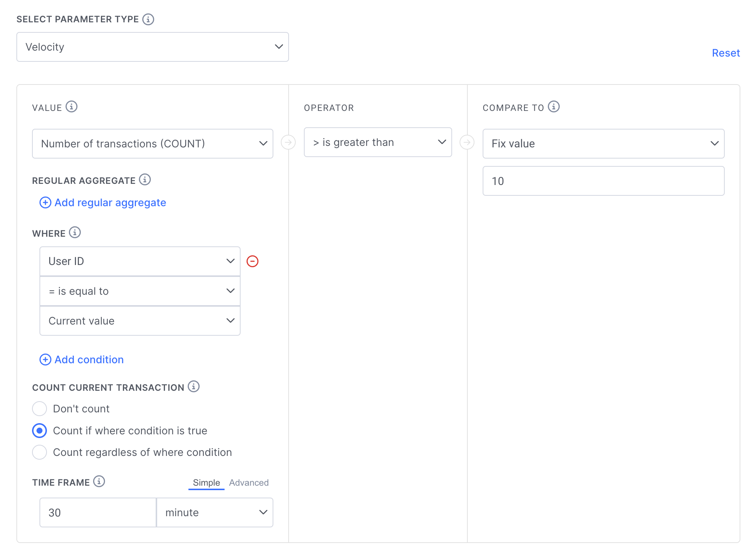Open the minute time unit dropdown

point(215,512)
